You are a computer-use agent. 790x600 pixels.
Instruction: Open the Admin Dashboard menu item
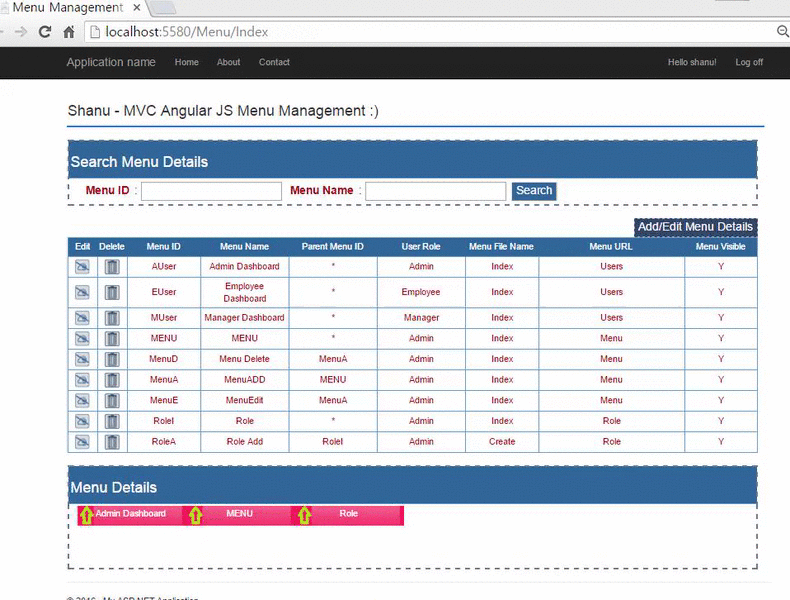pyautogui.click(x=130, y=513)
